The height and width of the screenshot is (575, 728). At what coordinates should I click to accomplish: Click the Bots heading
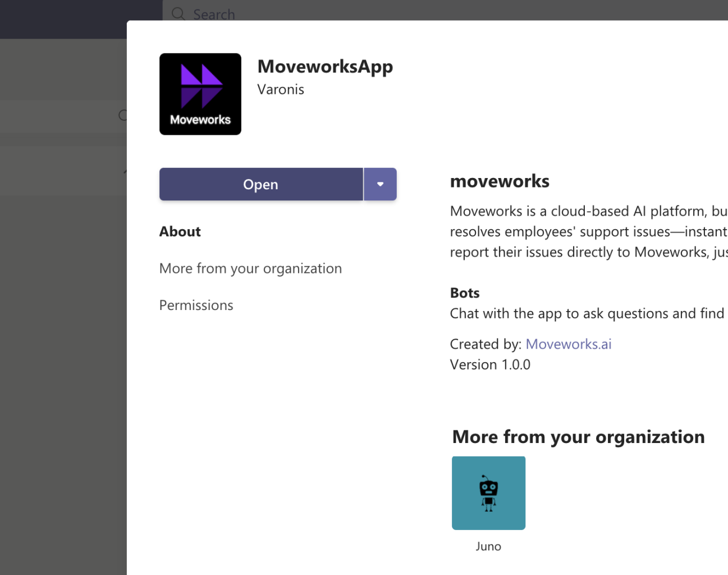[465, 293]
